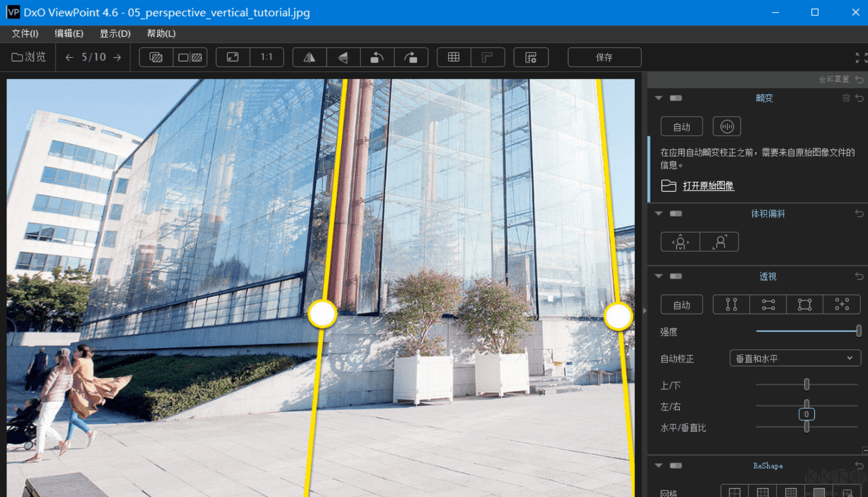Delete the 畸变 correction with trash icon

[x=846, y=98]
